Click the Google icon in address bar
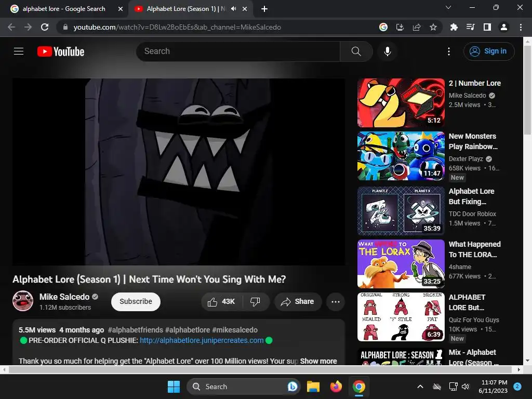The height and width of the screenshot is (399, 532). click(383, 27)
